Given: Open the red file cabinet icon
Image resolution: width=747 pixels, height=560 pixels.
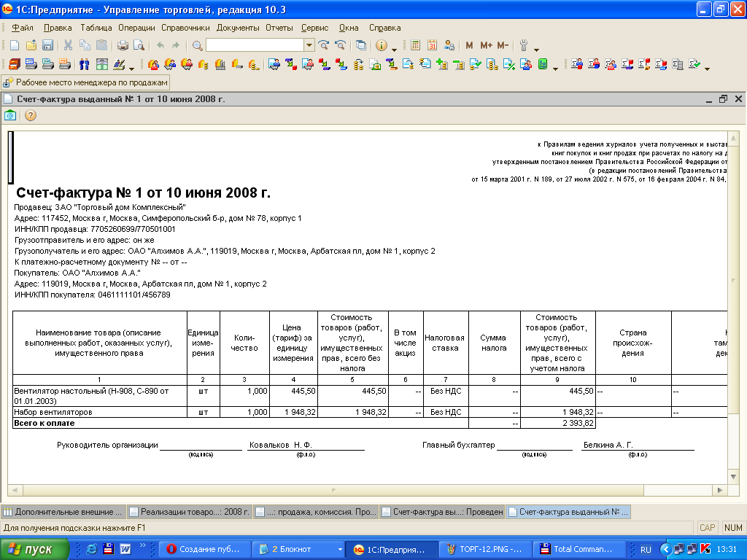Looking at the screenshot, I should [x=15, y=64].
